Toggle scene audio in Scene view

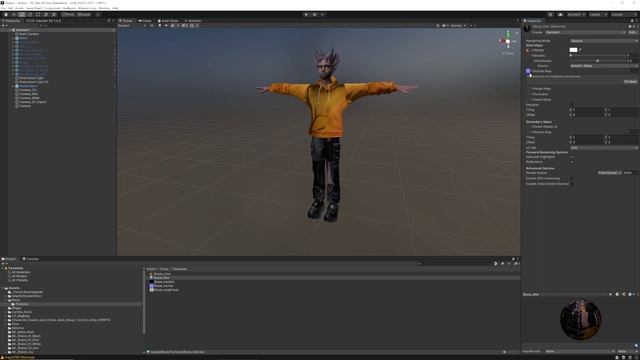coord(166,25)
